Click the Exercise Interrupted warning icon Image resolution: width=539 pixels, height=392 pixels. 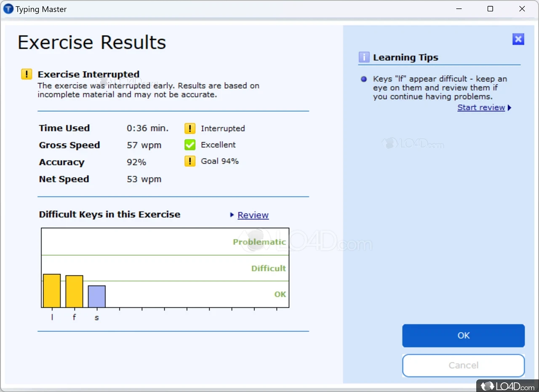coord(27,74)
